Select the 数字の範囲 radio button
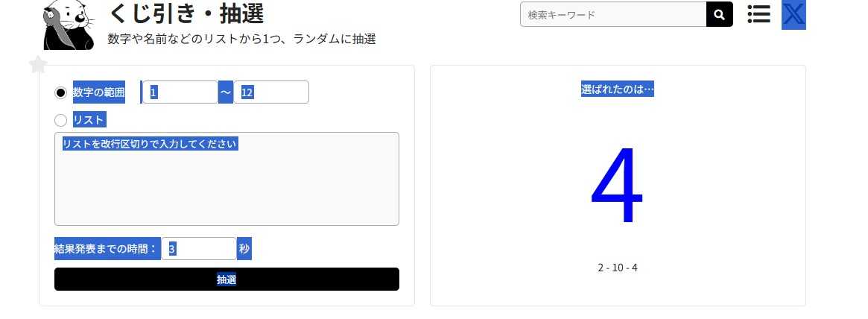This screenshot has width=868, height=319. [61, 92]
